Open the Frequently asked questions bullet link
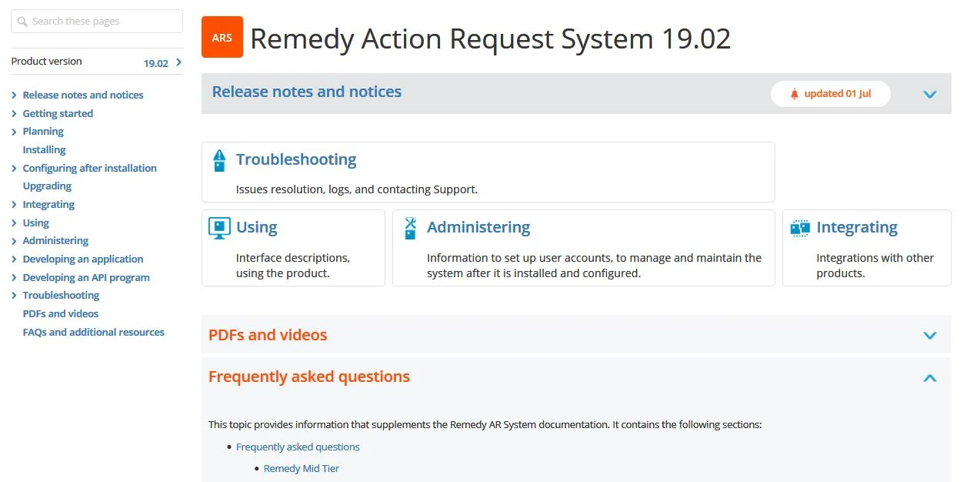This screenshot has height=482, width=980. (298, 447)
